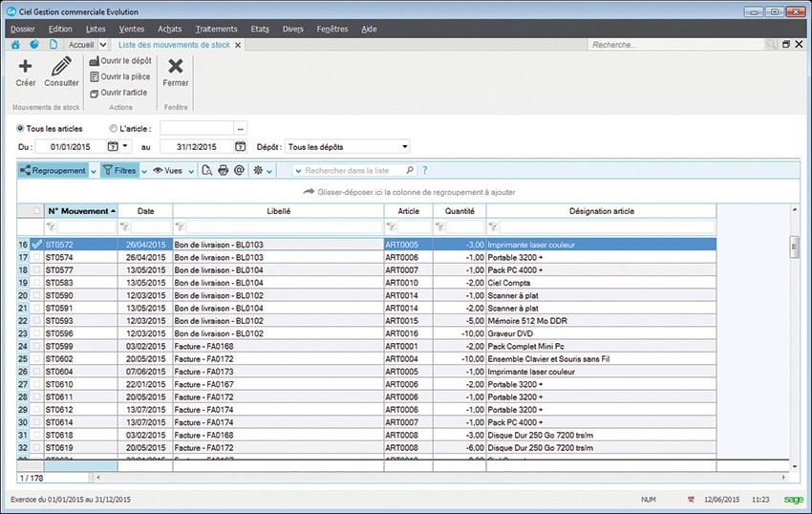Open the Regroupement dropdown arrow
Image resolution: width=812 pixels, height=514 pixels.
94,170
